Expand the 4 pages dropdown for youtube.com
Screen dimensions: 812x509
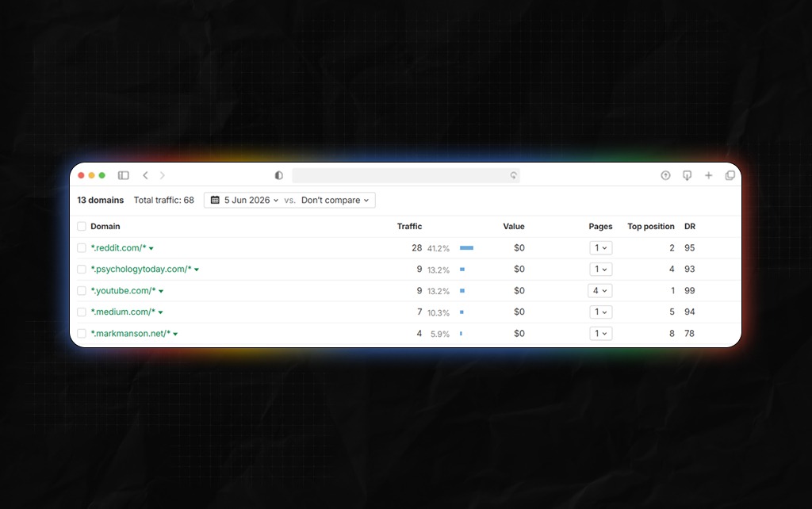pos(600,291)
